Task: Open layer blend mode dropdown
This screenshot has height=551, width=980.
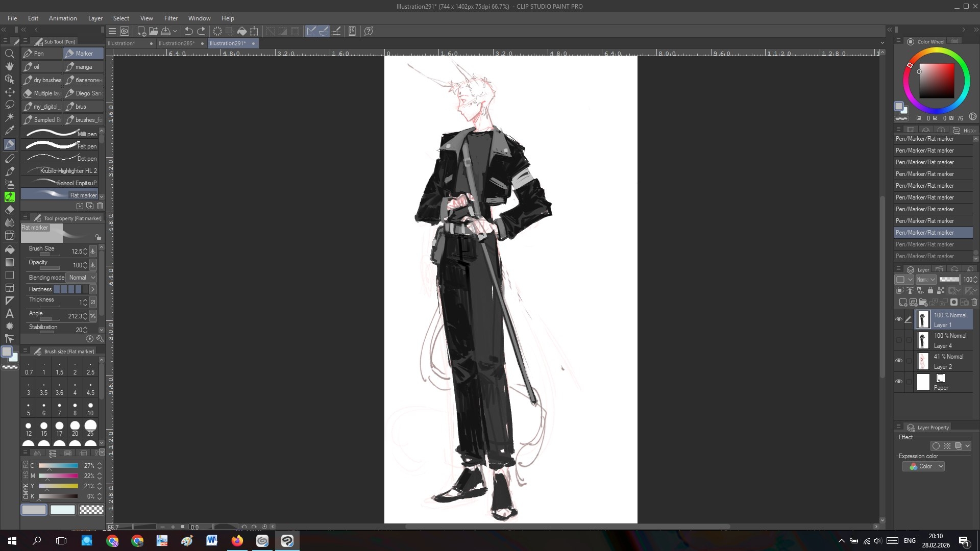Action: 925,280
